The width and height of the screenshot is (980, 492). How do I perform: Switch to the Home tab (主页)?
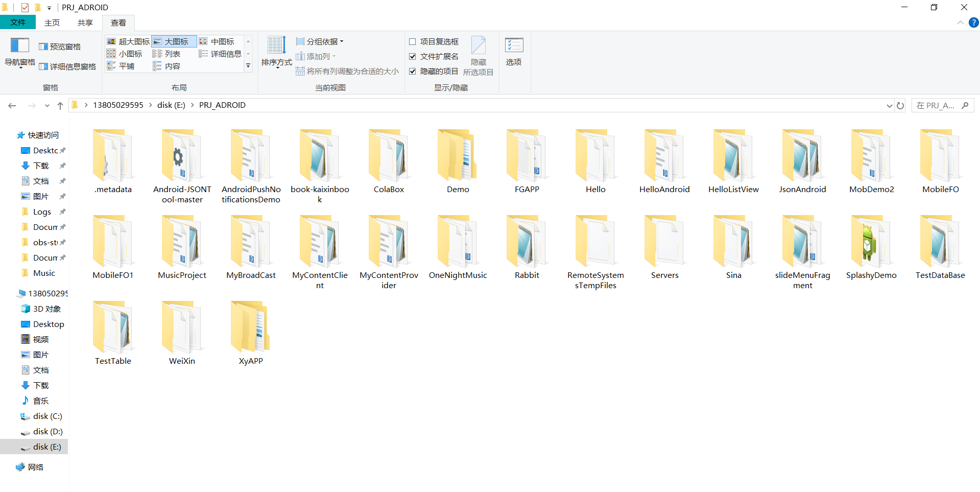pyautogui.click(x=52, y=22)
